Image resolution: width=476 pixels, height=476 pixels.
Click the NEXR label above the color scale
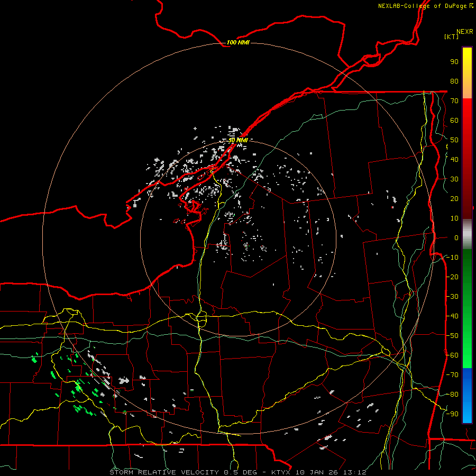click(x=465, y=32)
